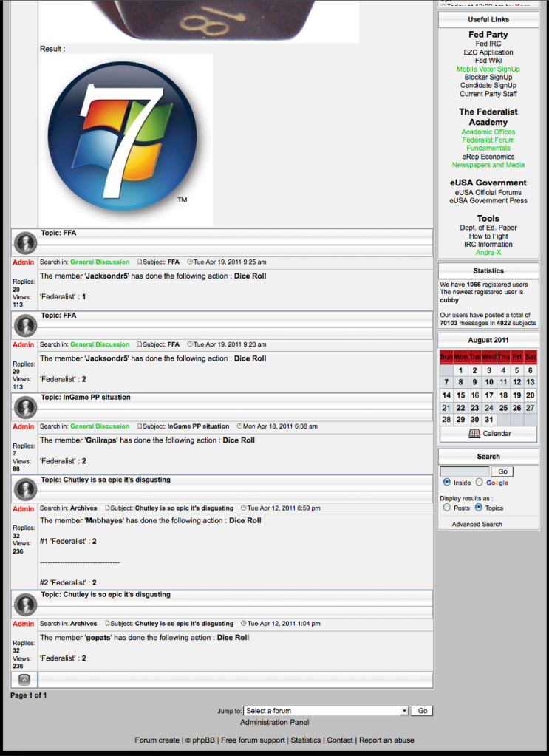The image size is (549, 756).
Task: Click the avatar icon beside Topic: InGame PP situation
Action: pyautogui.click(x=25, y=407)
